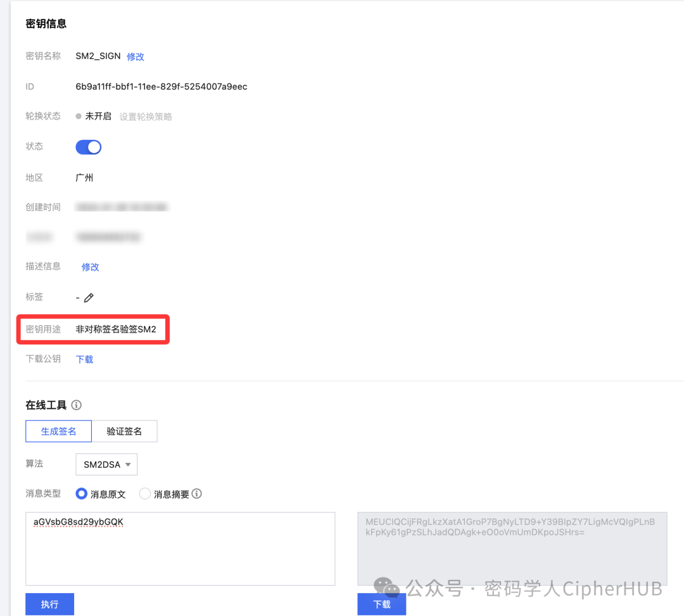The height and width of the screenshot is (616, 684).
Task: Click 下载 to save the signature result
Action: pyautogui.click(x=381, y=604)
